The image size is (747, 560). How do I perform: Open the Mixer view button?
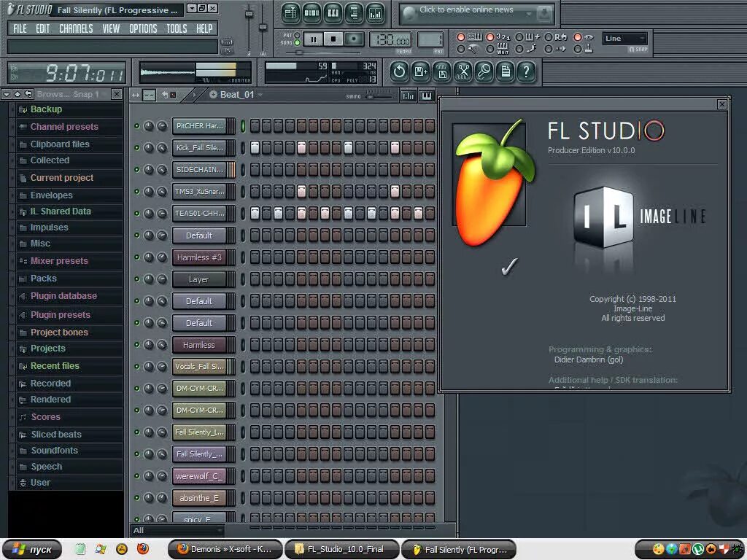pos(376,13)
